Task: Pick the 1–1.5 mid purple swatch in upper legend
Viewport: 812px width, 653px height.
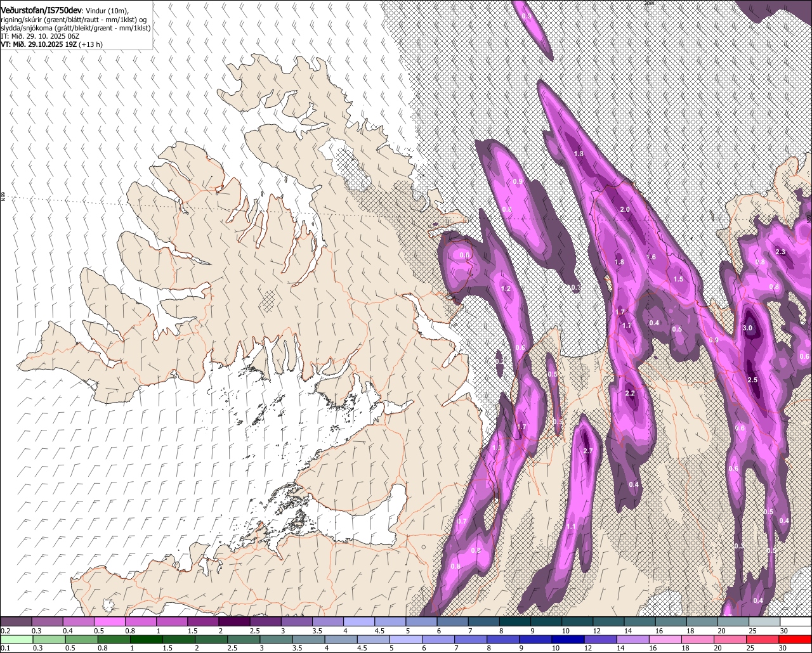Action: coord(172,621)
